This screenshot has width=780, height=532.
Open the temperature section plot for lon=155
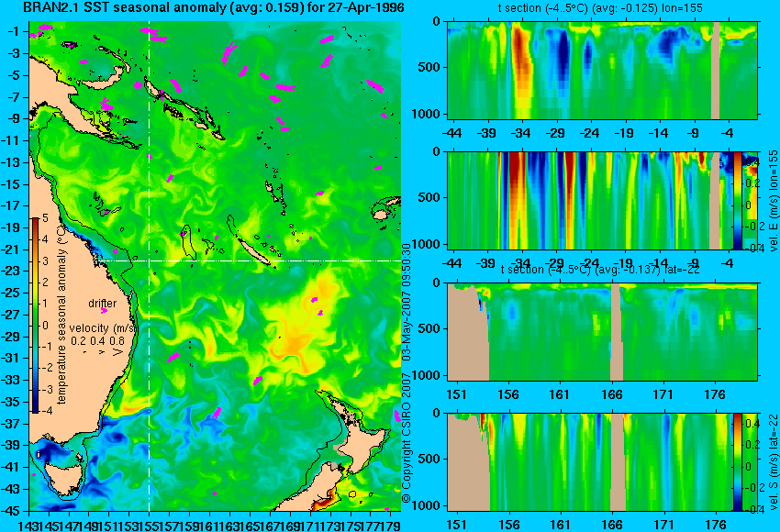coord(602,70)
